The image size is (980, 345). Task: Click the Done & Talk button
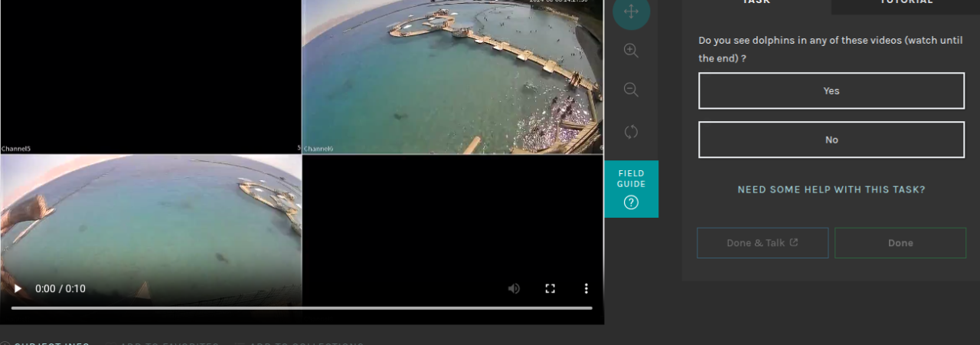(763, 242)
